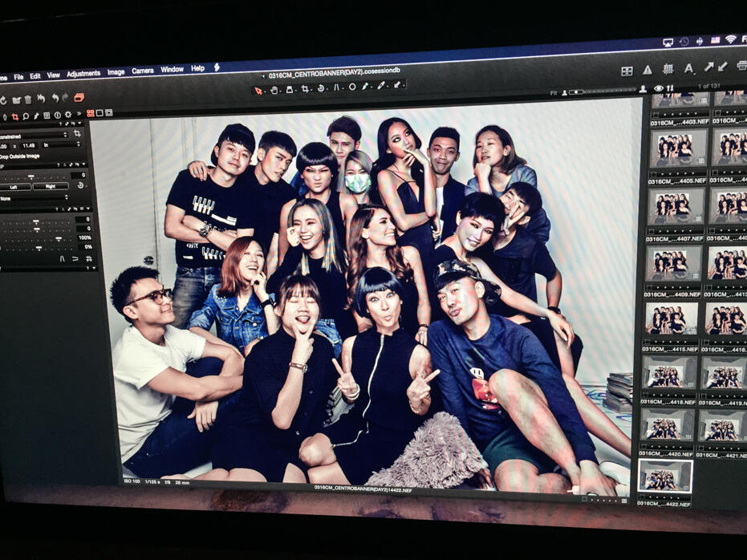
Task: Click the redo arrow icon
Action: tap(65, 97)
